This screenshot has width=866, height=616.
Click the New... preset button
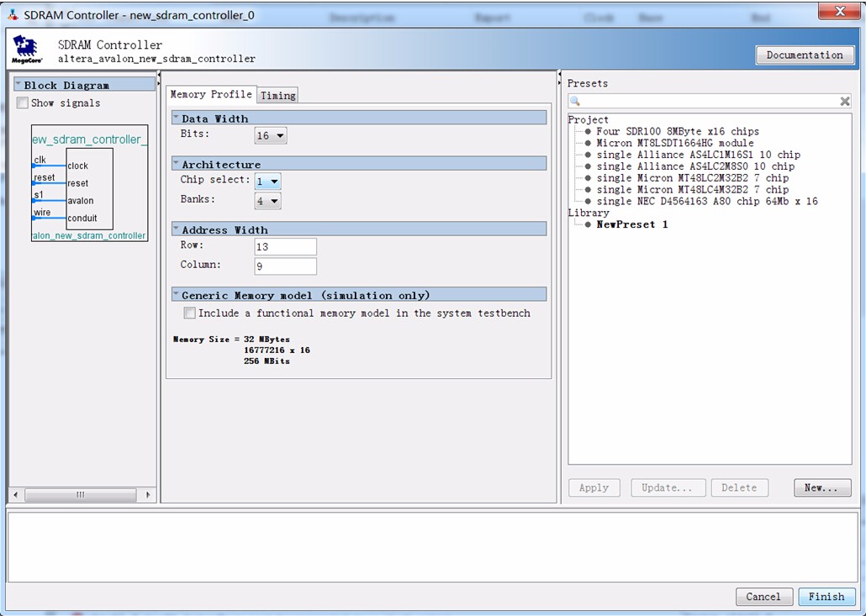pos(821,488)
